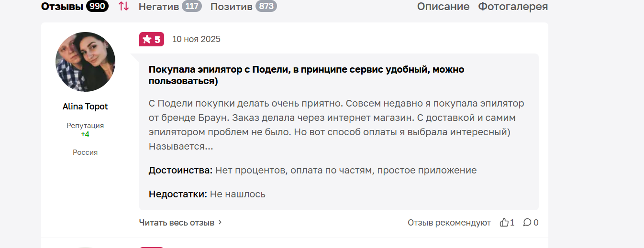Click the 873 positive count badge
The height and width of the screenshot is (248, 644).
coord(266,7)
